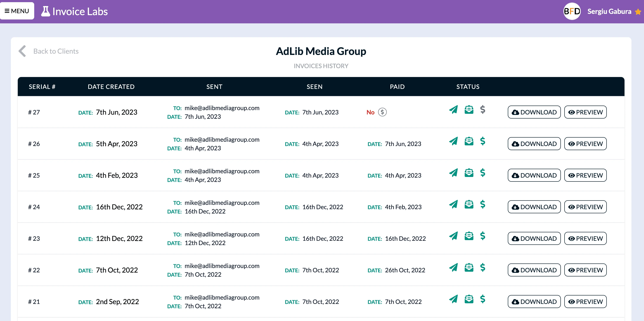The width and height of the screenshot is (644, 321).
Task: Select paid date 4th Feb, 2023
Action: tap(403, 207)
